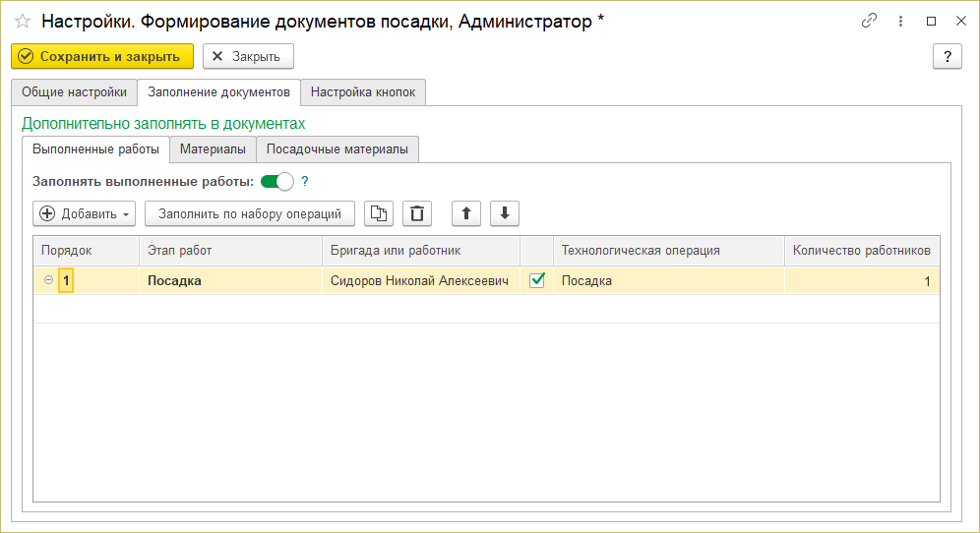Image resolution: width=980 pixels, height=533 pixels.
Task: Copy link to this form
Action: [869, 21]
